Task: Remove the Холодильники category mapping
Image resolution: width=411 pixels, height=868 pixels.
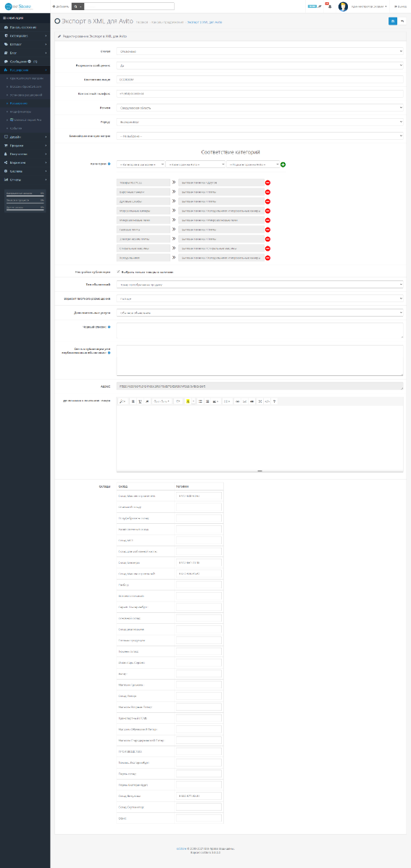Action: click(x=267, y=258)
